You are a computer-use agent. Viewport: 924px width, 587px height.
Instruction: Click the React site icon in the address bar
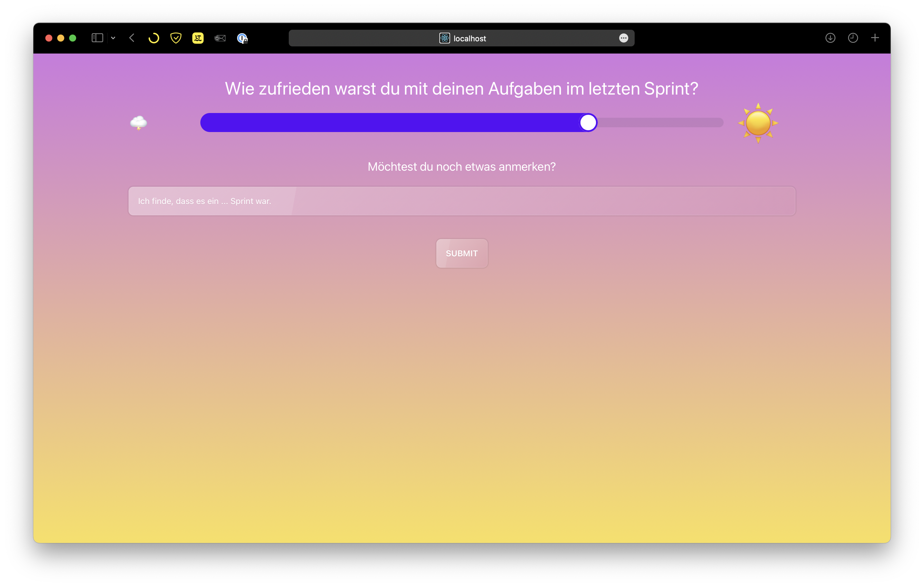click(444, 38)
